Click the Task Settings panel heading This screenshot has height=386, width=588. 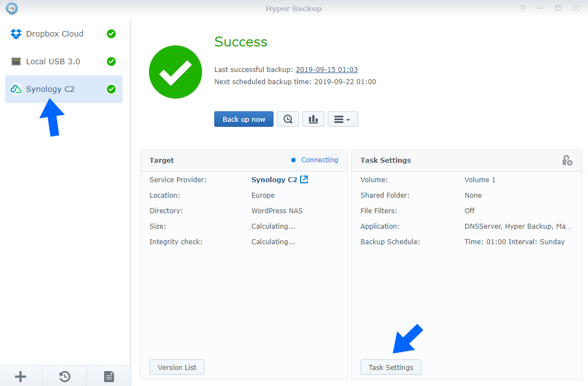tap(385, 160)
